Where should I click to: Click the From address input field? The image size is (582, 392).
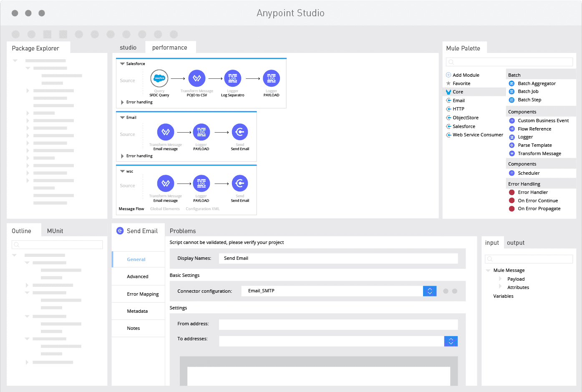click(338, 324)
